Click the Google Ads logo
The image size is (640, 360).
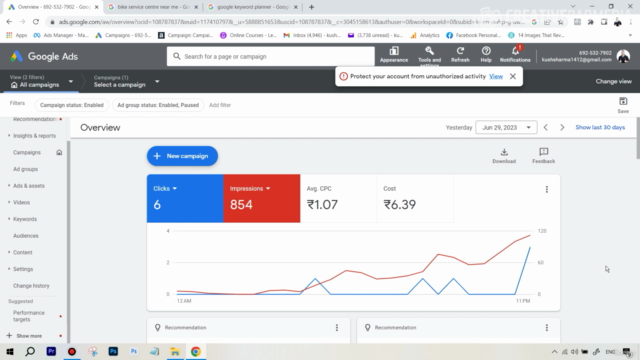[x=44, y=56]
